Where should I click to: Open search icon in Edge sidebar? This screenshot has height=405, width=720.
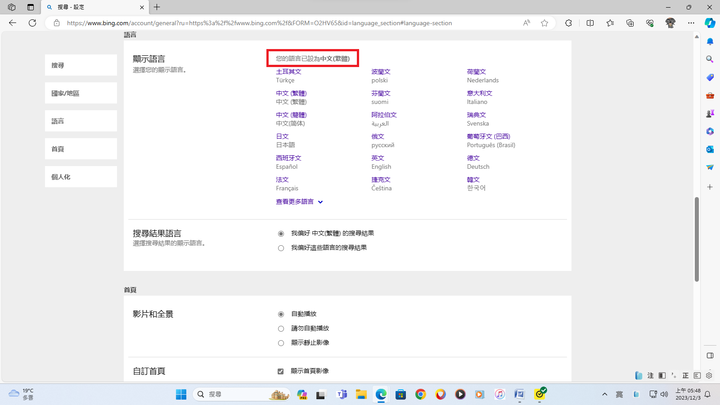pyautogui.click(x=710, y=59)
